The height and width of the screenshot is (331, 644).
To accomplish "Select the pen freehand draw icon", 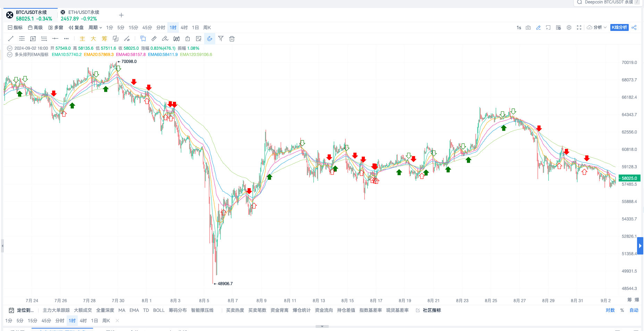I will point(165,39).
